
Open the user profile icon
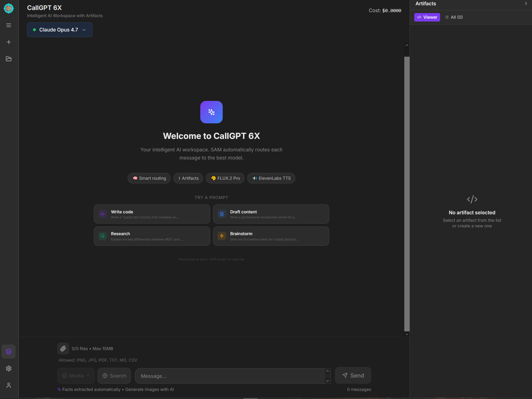coord(9,385)
